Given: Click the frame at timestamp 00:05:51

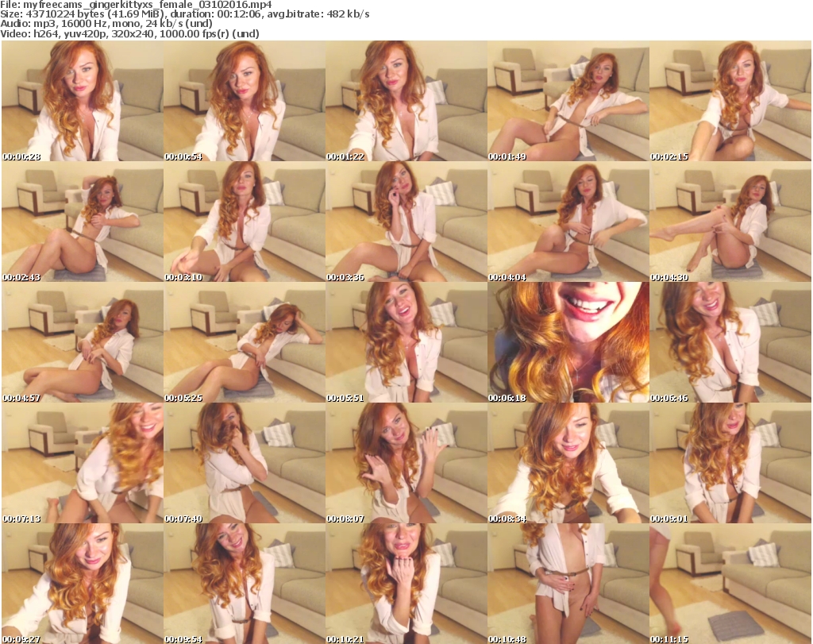Looking at the screenshot, I should [406, 342].
